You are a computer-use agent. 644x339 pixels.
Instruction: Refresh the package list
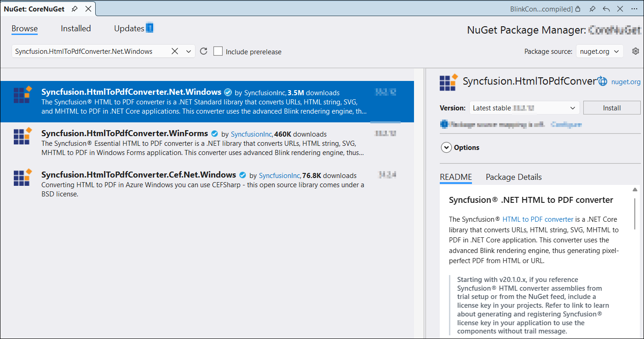204,52
